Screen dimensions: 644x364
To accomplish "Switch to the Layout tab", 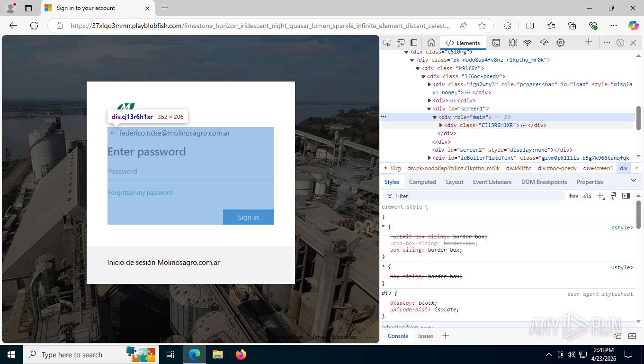I will 455,182.
